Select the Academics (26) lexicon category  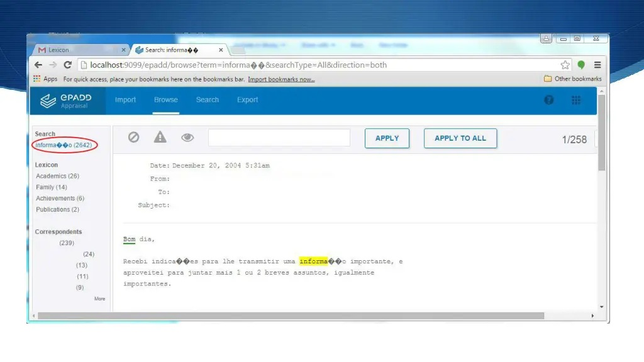click(x=57, y=176)
